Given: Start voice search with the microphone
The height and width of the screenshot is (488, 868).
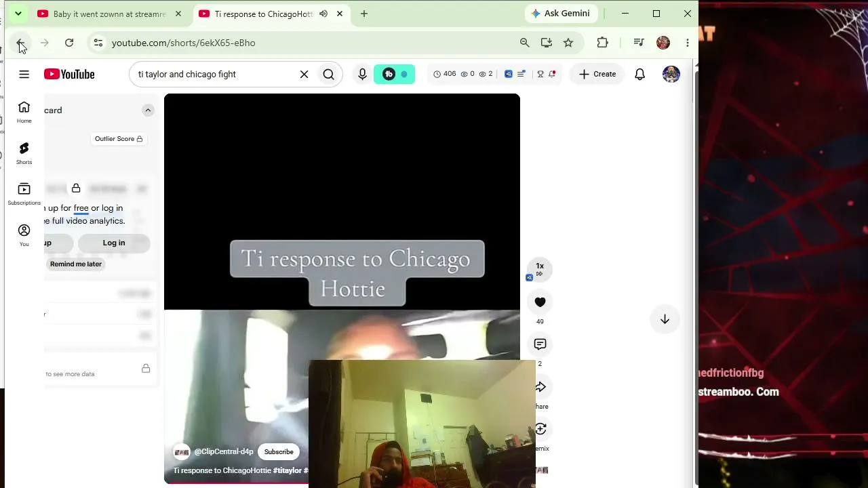Looking at the screenshot, I should click(x=362, y=74).
